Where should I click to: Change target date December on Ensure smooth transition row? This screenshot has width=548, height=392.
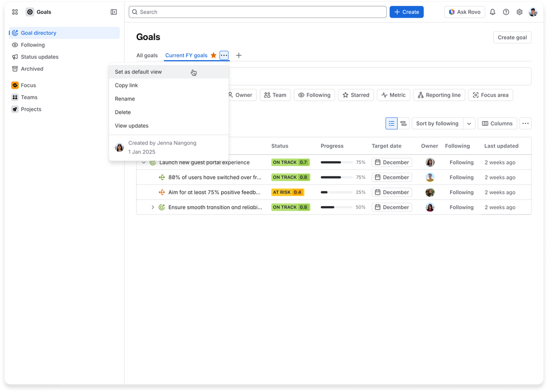(392, 207)
